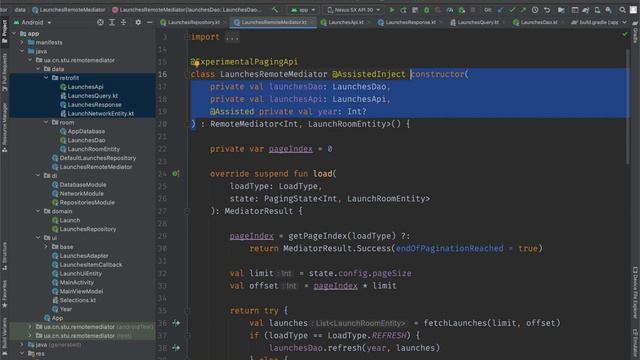Open MainViewModel in project tree

coord(77,291)
